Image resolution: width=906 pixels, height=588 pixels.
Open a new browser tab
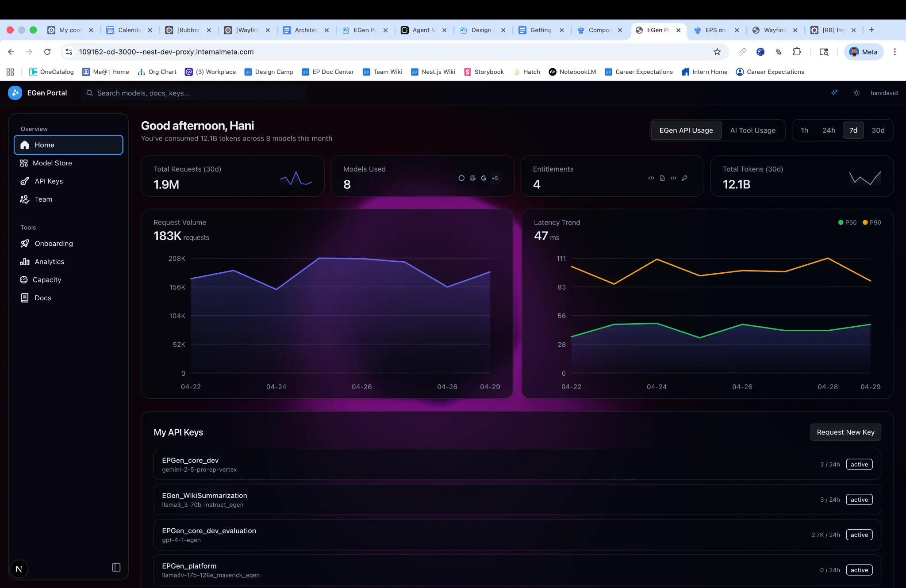[x=871, y=30]
